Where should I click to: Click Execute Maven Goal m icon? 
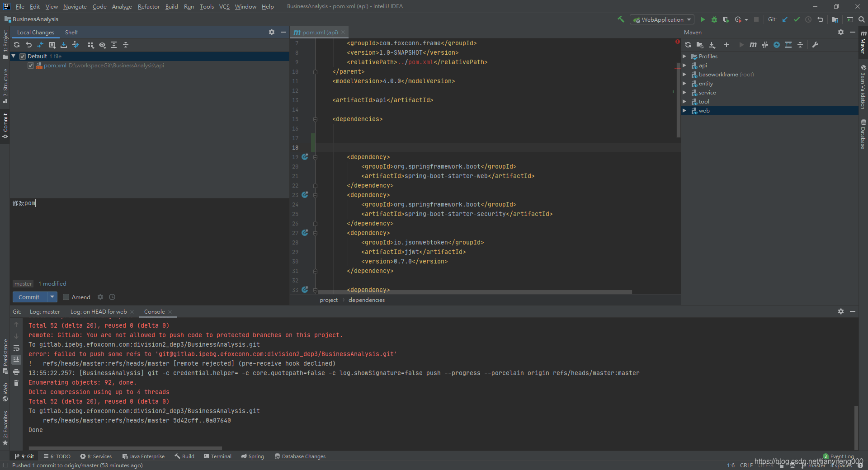[753, 45]
